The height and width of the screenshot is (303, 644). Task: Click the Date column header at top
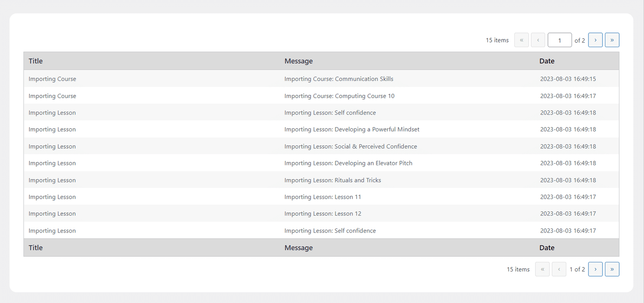pos(547,61)
